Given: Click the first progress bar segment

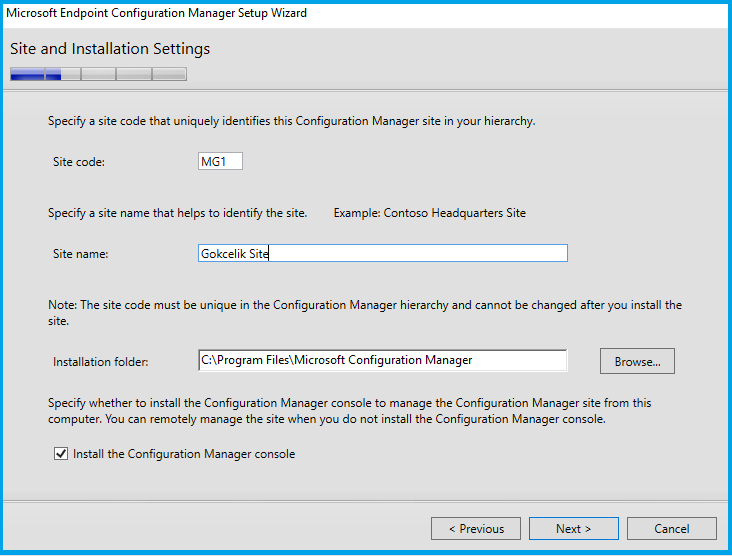Looking at the screenshot, I should 27,74.
